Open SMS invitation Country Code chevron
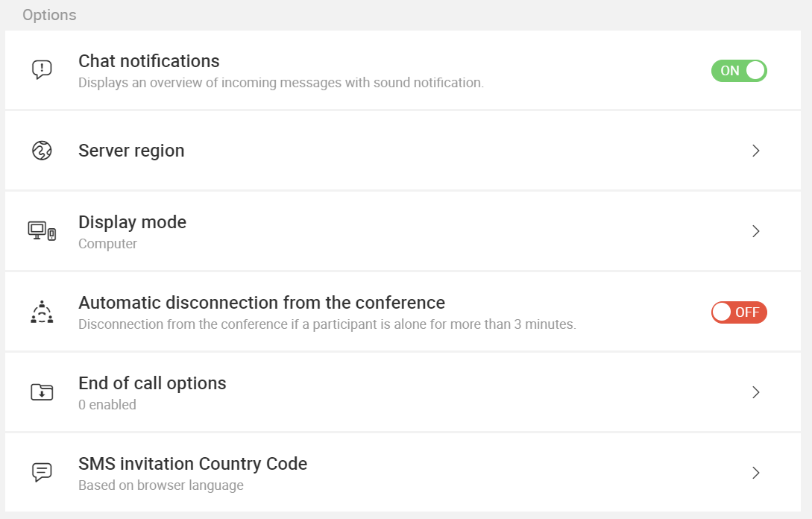 tap(756, 473)
